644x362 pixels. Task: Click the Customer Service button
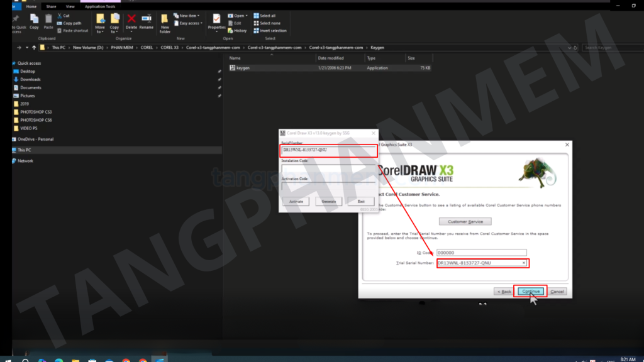pyautogui.click(x=465, y=222)
